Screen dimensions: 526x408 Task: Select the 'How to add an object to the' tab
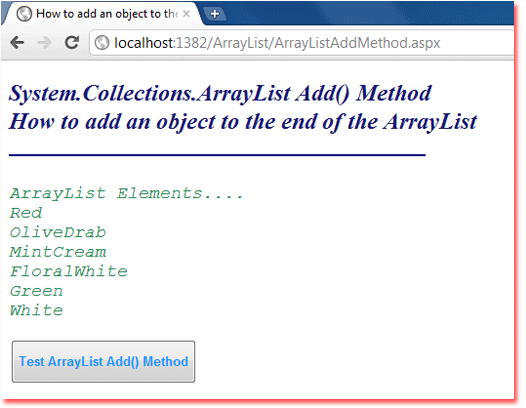[x=102, y=14]
